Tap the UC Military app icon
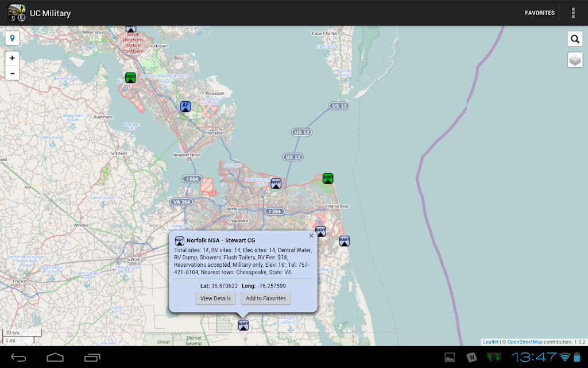The image size is (588, 368). click(x=17, y=13)
